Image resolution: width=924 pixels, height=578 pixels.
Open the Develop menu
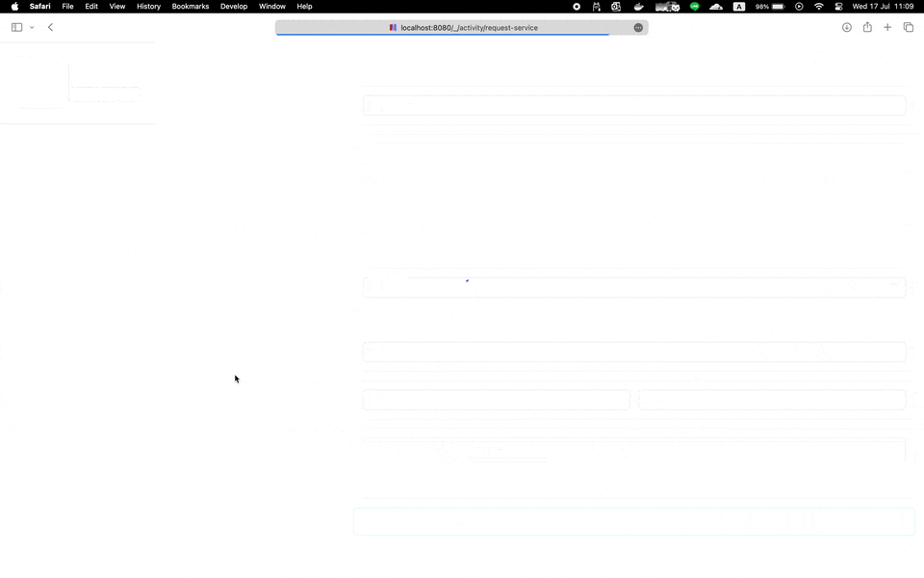(x=234, y=6)
